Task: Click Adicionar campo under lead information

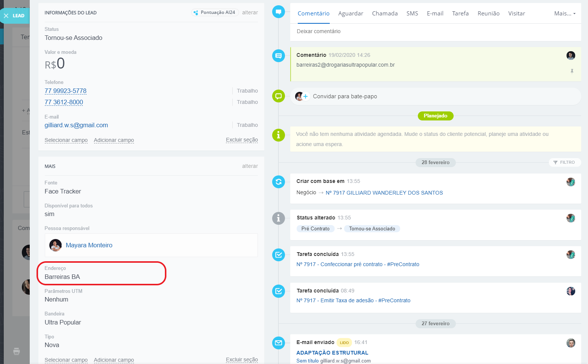Action: point(114,140)
